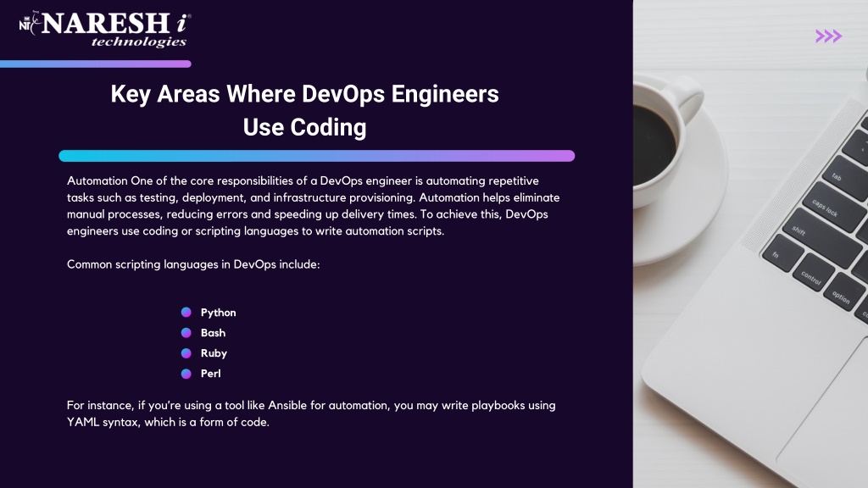Click the line starting 'Automation One of the core'
The width and height of the screenshot is (868, 488).
pyautogui.click(x=303, y=181)
